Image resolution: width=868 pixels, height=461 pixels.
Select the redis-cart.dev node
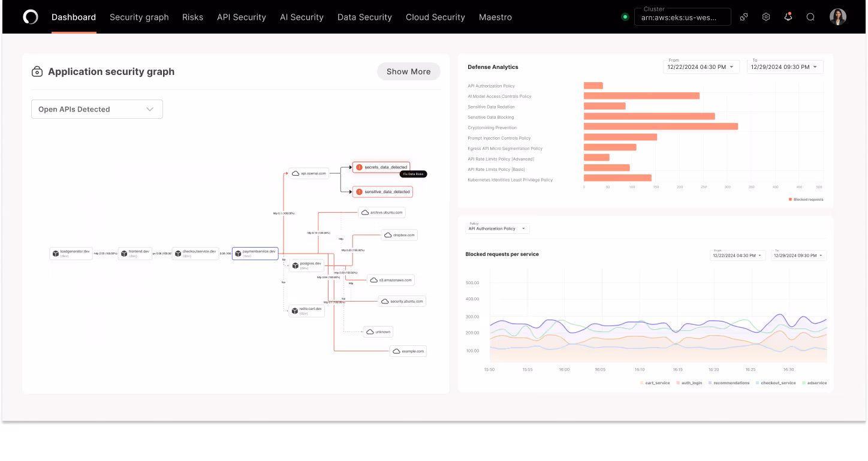pos(307,311)
